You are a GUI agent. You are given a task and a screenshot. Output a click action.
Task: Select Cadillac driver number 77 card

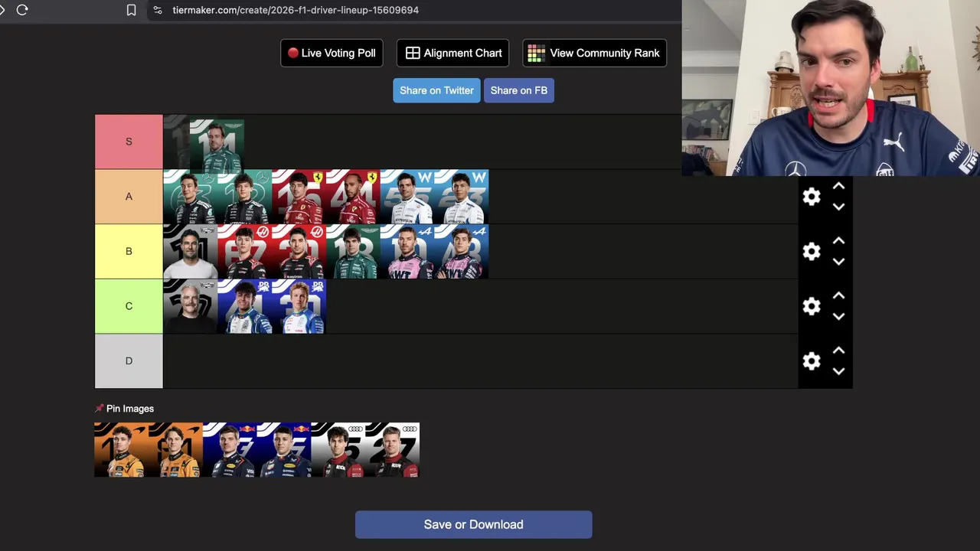190,306
